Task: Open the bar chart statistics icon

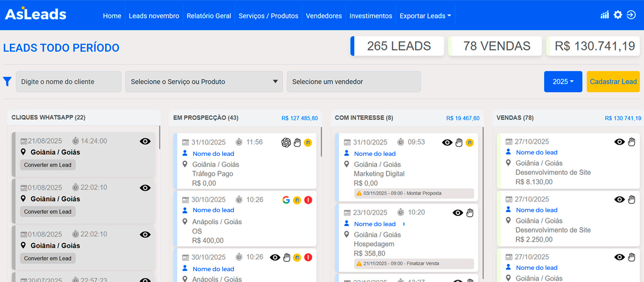Action: tap(604, 15)
